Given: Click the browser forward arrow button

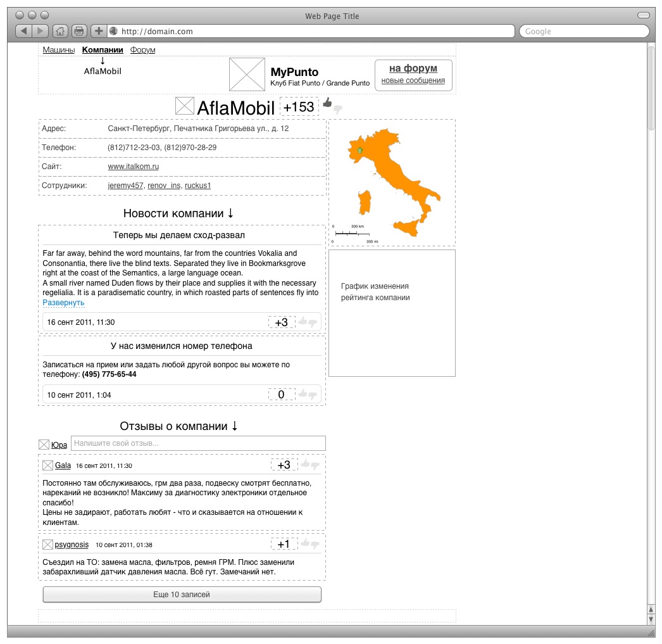Looking at the screenshot, I should pyautogui.click(x=41, y=31).
